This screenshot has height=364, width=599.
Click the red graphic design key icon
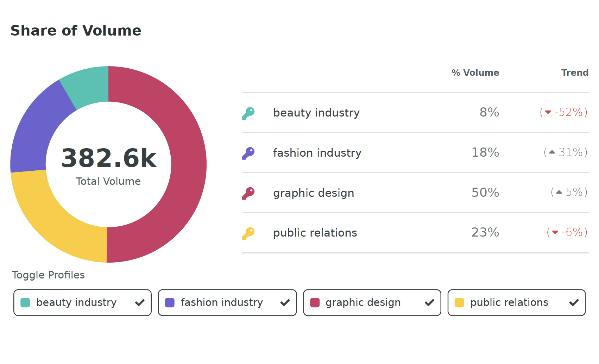point(248,193)
